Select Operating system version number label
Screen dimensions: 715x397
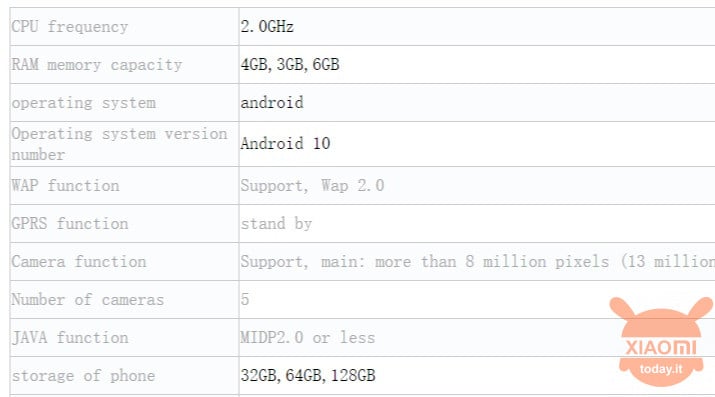(119, 144)
